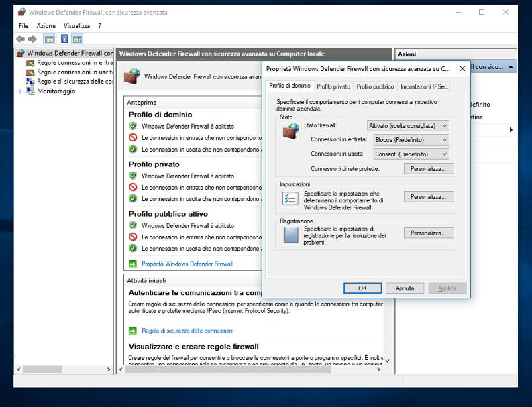Click the center pane horizontal scrollbar thumb
Viewport: 532px width, 407px height.
coord(228,369)
